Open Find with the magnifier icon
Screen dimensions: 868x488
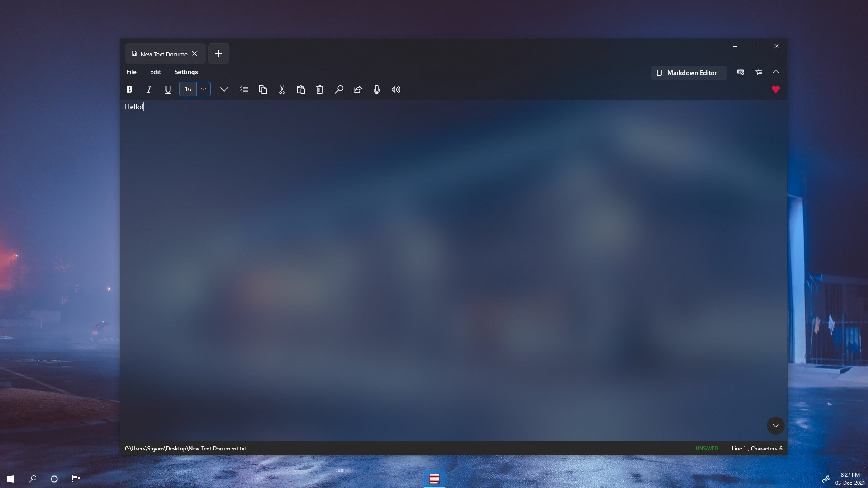pyautogui.click(x=339, y=89)
